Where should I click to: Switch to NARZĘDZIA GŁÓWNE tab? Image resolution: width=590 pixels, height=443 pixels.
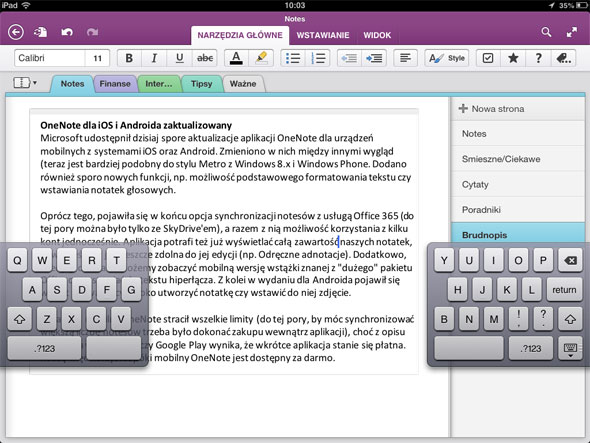(240, 35)
